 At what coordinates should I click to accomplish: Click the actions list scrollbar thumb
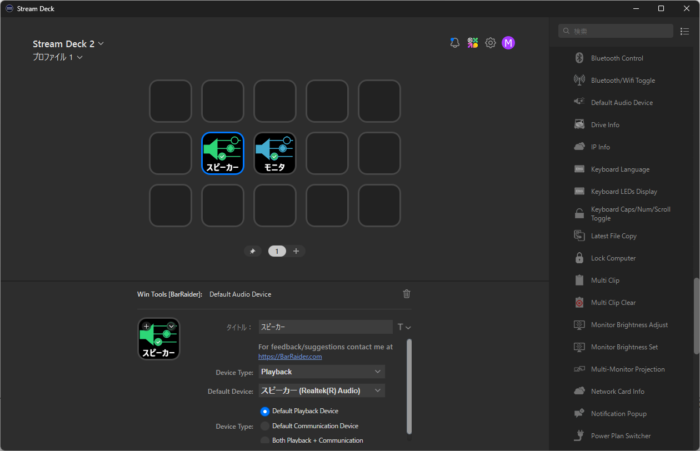(x=696, y=316)
